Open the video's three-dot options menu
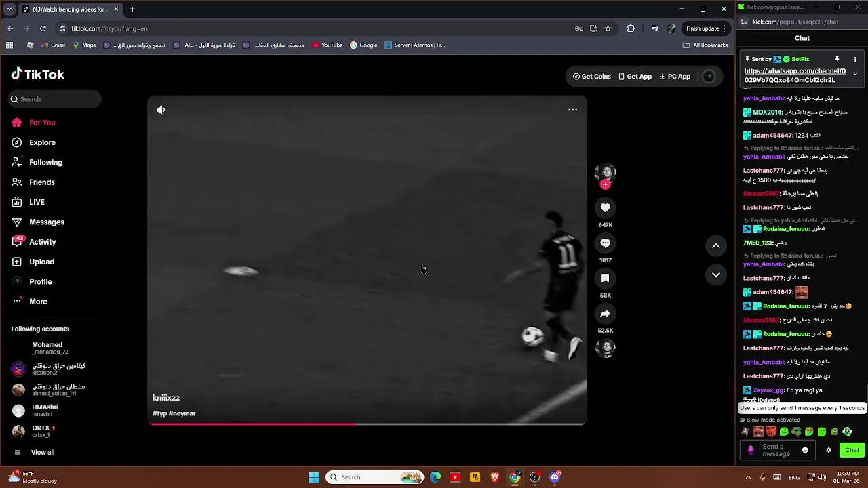 click(572, 110)
